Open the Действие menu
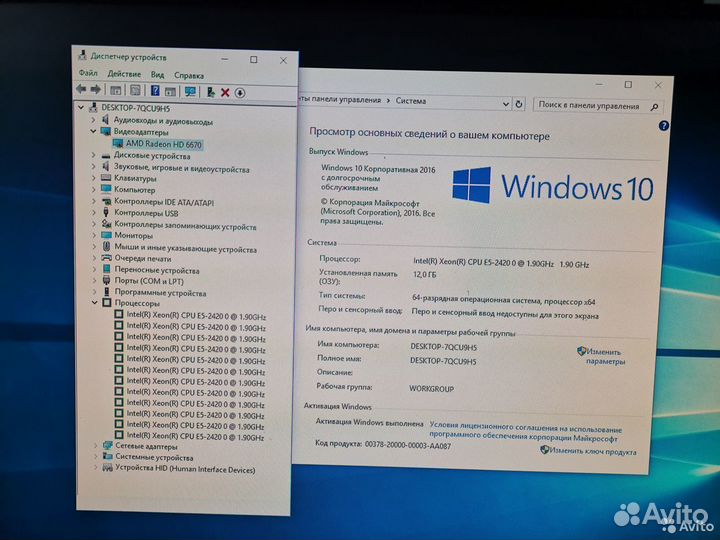This screenshot has width=720, height=540. pos(124,75)
